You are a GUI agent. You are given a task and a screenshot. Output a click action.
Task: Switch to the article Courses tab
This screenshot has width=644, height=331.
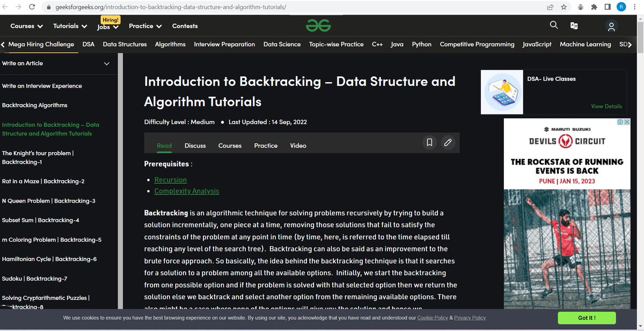click(x=230, y=146)
